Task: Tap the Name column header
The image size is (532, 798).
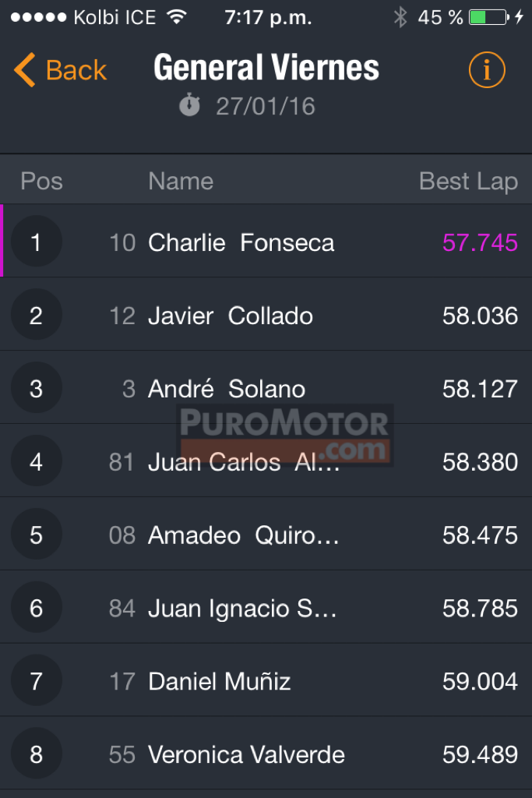Action: 181,181
